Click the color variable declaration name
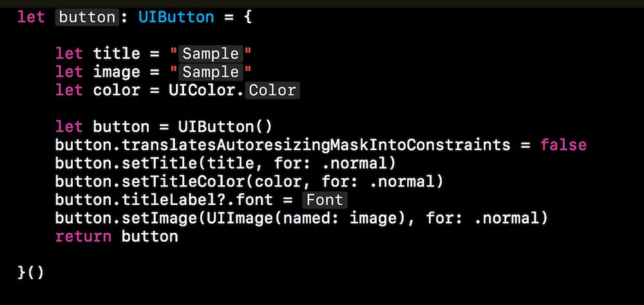Screen dimensions: 644x305 coord(117,90)
